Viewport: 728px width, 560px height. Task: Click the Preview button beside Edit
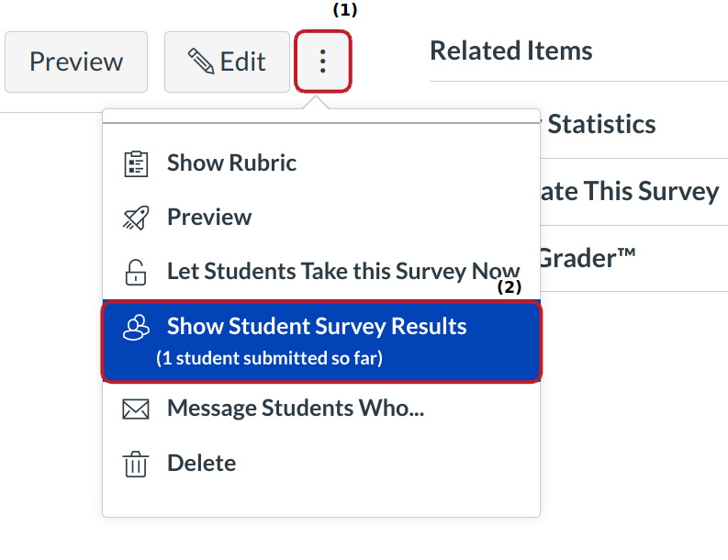tap(76, 62)
